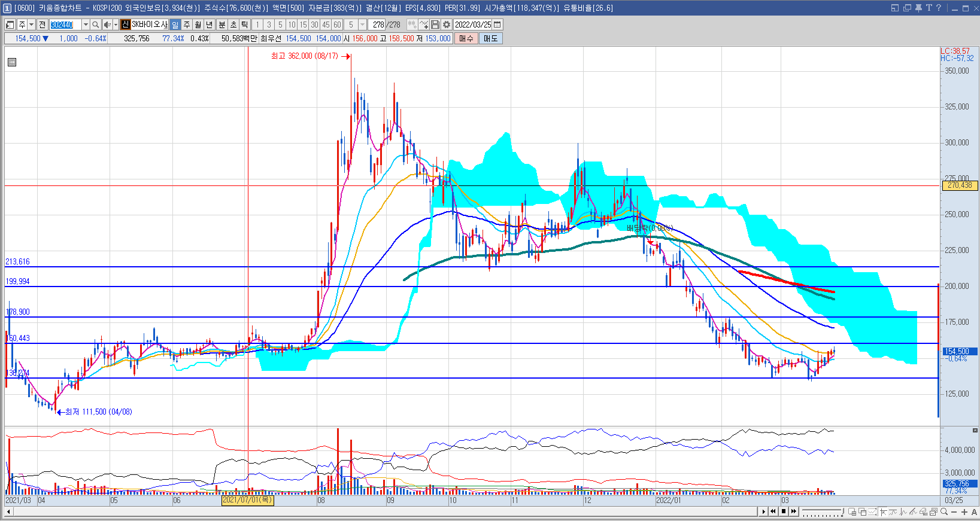Click the 45 interval button
The width and height of the screenshot is (980, 521).
coord(326,25)
